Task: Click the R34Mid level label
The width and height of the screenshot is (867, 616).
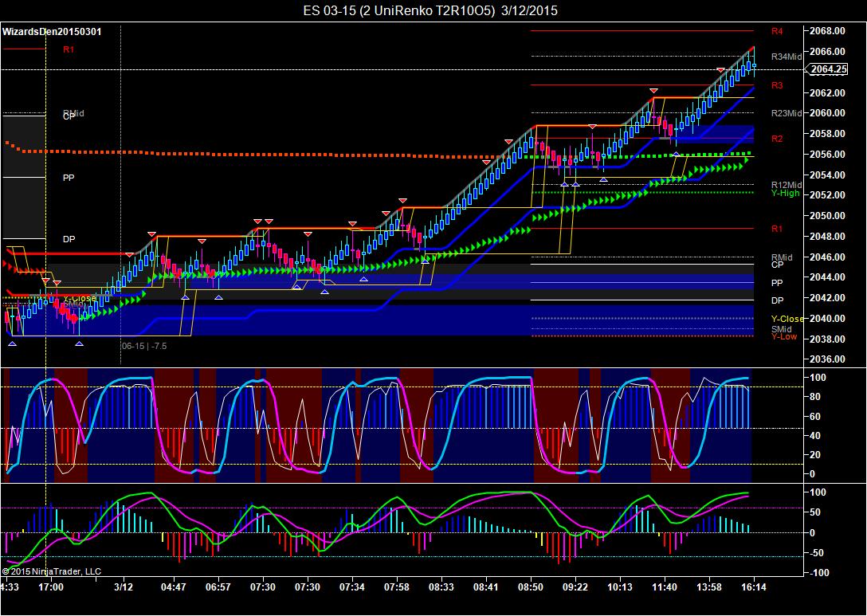Action: point(787,57)
